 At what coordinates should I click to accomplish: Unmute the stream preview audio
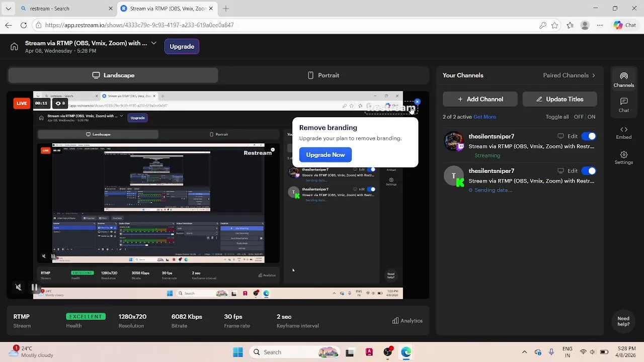pos(19,287)
